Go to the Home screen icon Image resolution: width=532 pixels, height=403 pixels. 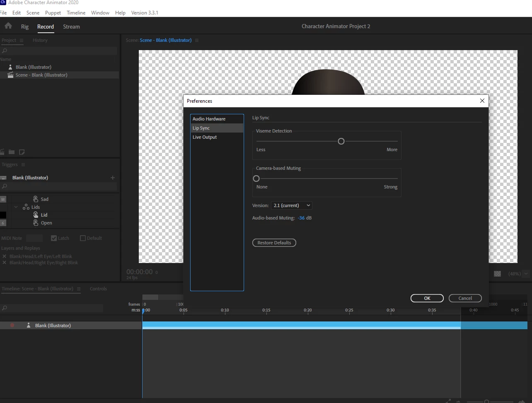pos(8,26)
